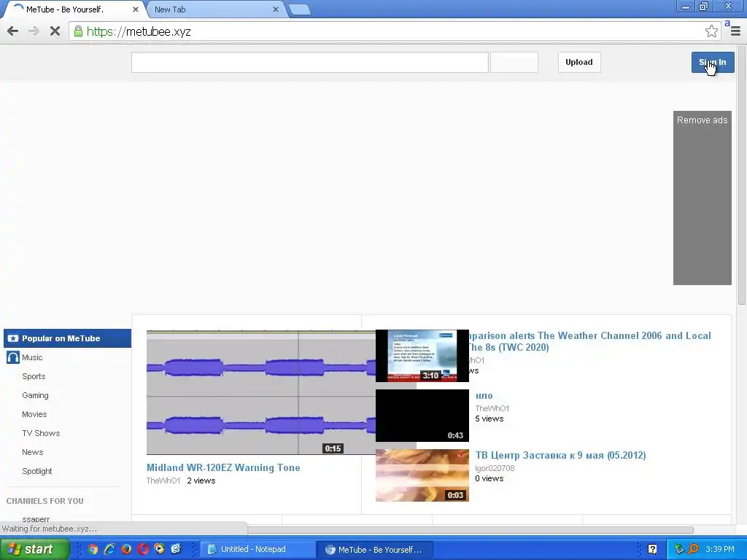
Task: Open the Gaming category
Action: [35, 396]
